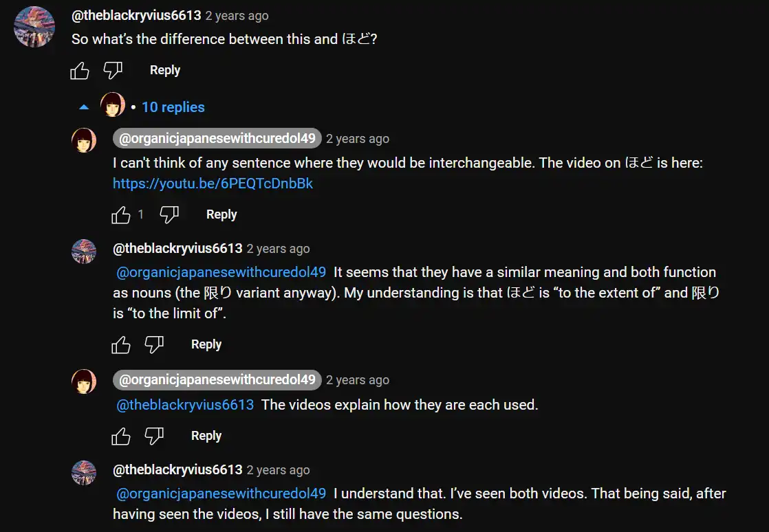Open @theblackryvius6613 mention in the videos-explain reply
This screenshot has width=769, height=532.
pyautogui.click(x=185, y=405)
